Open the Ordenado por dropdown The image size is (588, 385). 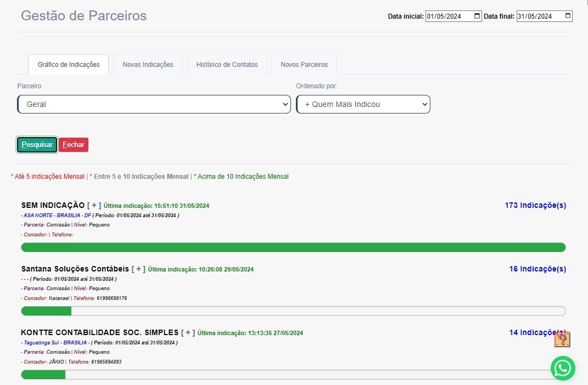tap(363, 104)
